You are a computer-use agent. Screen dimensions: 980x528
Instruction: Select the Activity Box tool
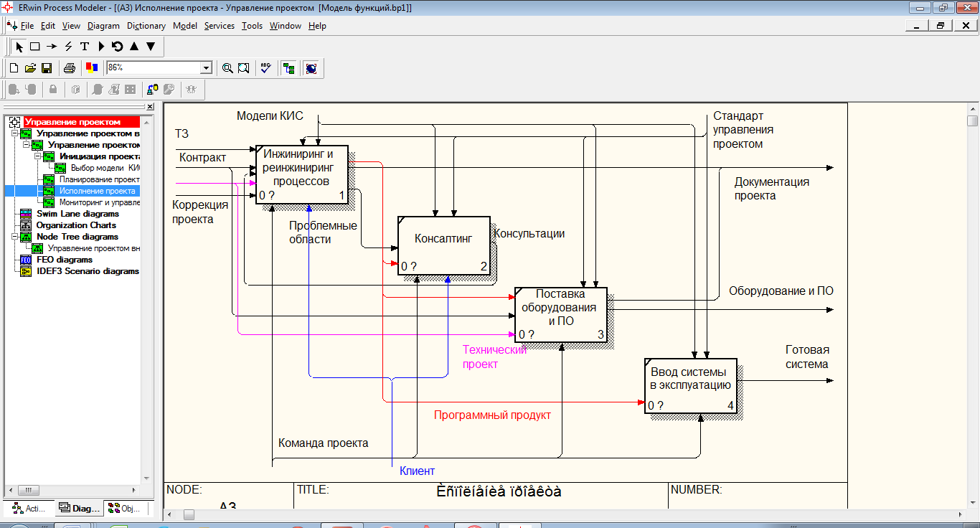point(34,47)
